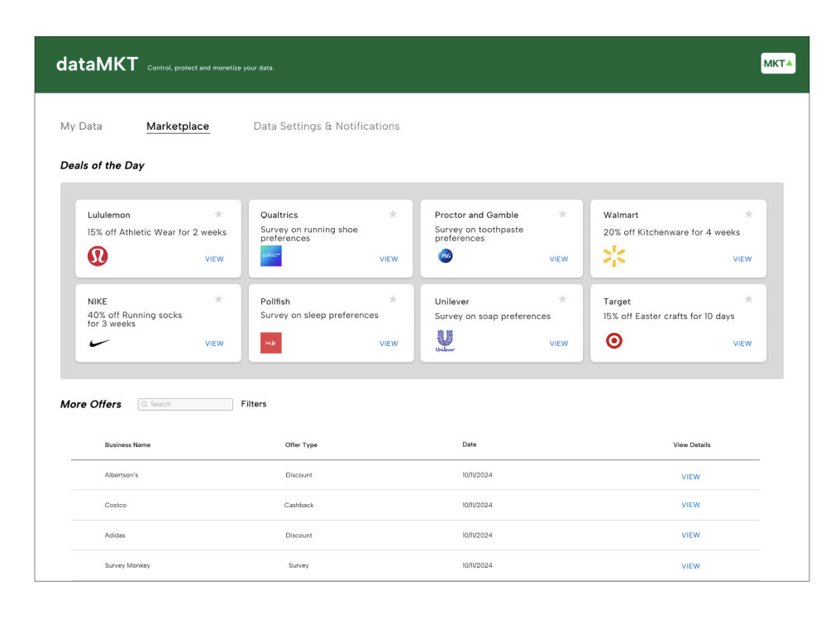Click the Lululemon logo icon
This screenshot has width=840, height=618.
coord(98,256)
